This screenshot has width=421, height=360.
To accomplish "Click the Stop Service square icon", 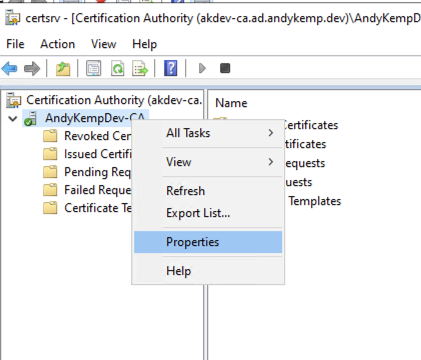I will coord(225,68).
